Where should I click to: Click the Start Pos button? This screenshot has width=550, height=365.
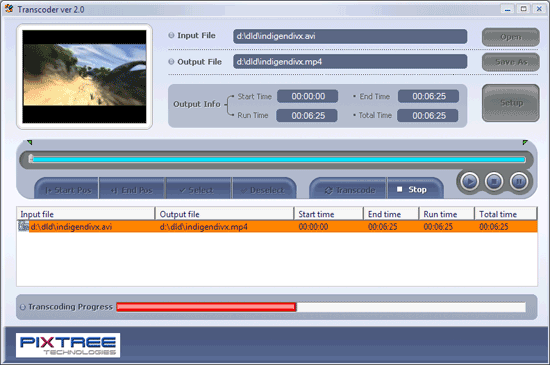tap(67, 190)
